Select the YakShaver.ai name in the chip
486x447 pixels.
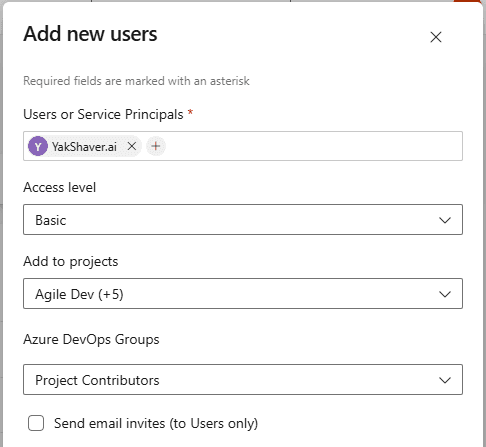pyautogui.click(x=84, y=147)
